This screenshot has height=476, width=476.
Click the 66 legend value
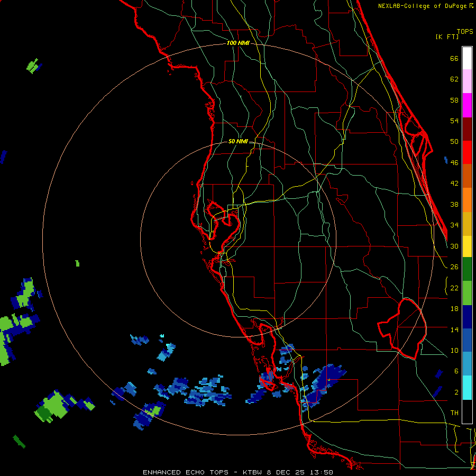454,58
